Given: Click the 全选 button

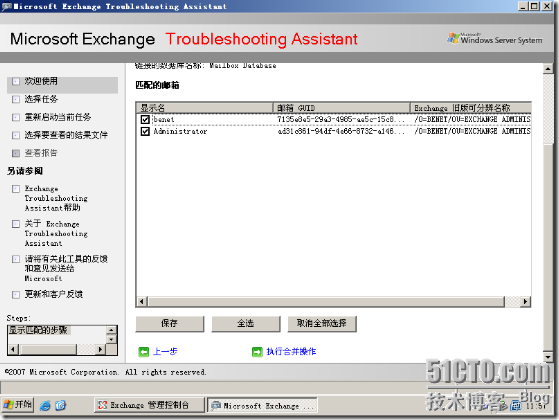Looking at the screenshot, I should [246, 324].
